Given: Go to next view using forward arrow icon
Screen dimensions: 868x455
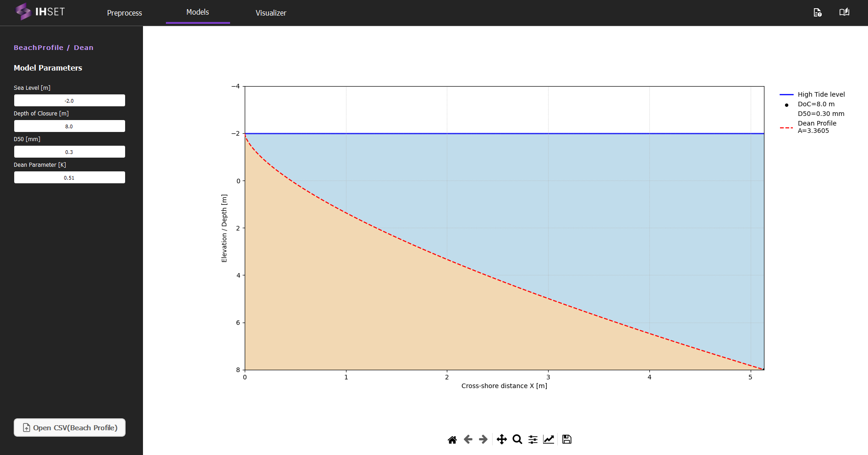Looking at the screenshot, I should tap(483, 439).
